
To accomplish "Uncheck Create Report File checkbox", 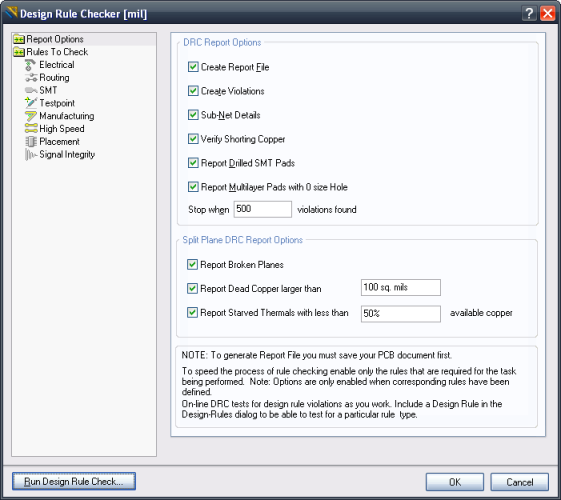I will (193, 67).
